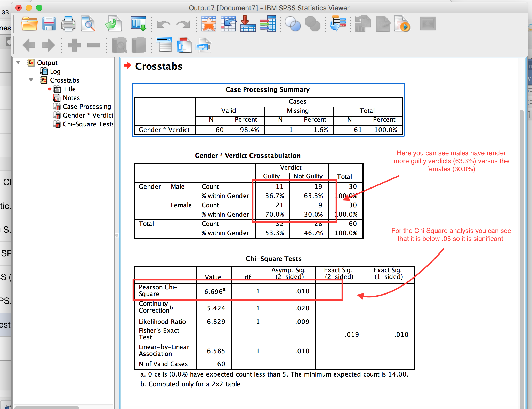Image resolution: width=532 pixels, height=409 pixels.
Task: Open Notes from the outline pane
Action: pos(71,98)
